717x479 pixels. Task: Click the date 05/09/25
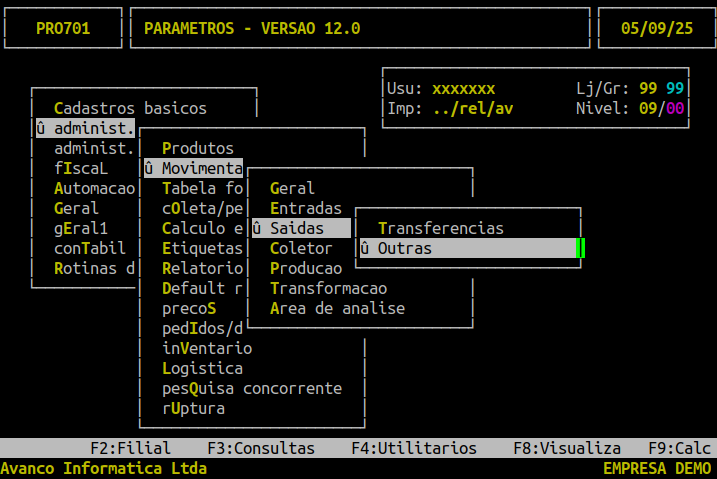(x=657, y=28)
